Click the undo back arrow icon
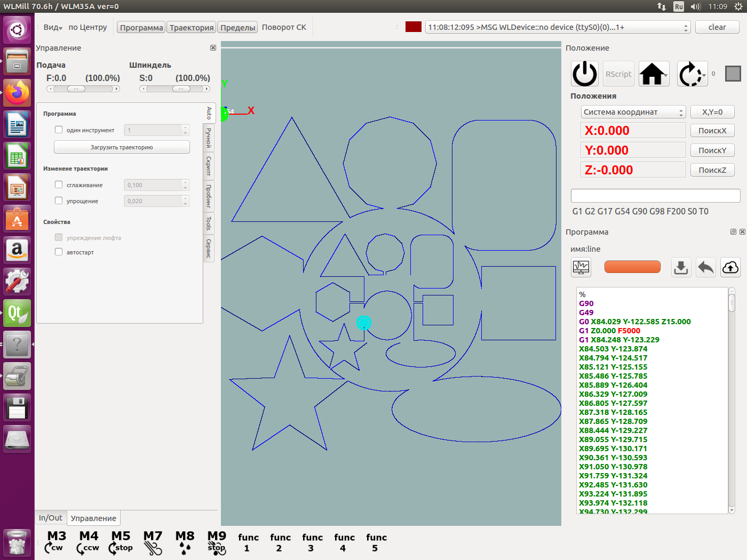 (706, 267)
